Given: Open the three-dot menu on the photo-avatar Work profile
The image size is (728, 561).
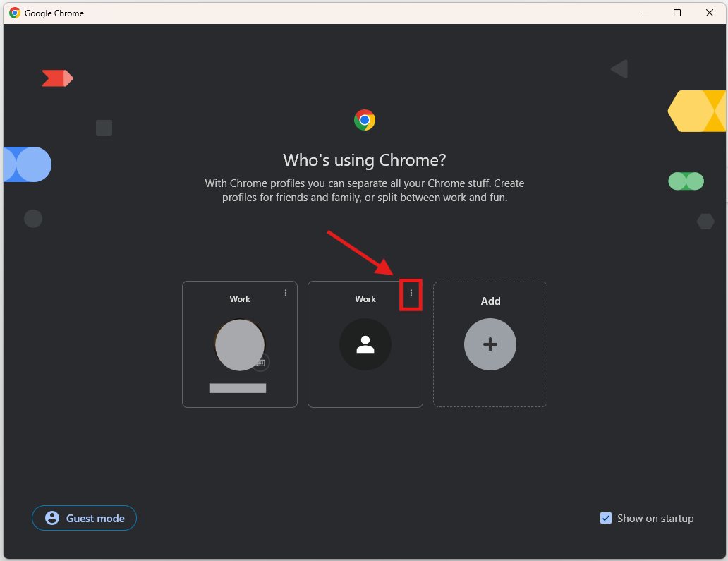Looking at the screenshot, I should point(286,293).
